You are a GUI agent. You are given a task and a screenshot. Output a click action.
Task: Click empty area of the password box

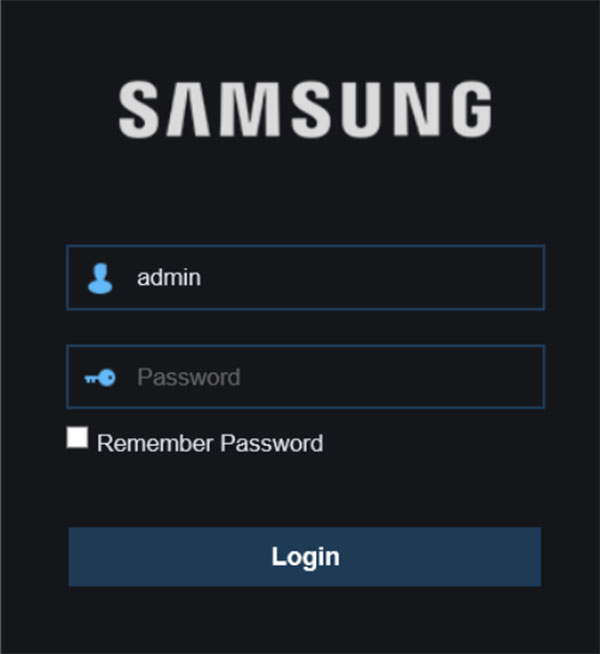click(392, 377)
